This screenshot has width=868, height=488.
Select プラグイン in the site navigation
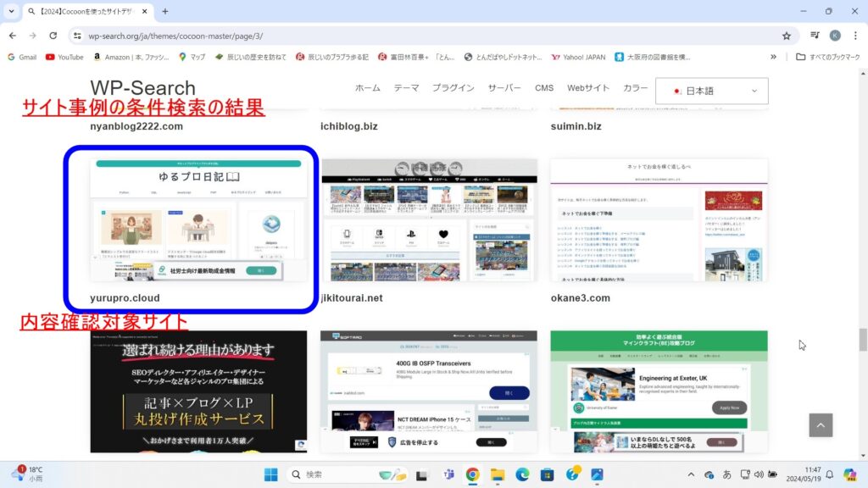tap(453, 88)
